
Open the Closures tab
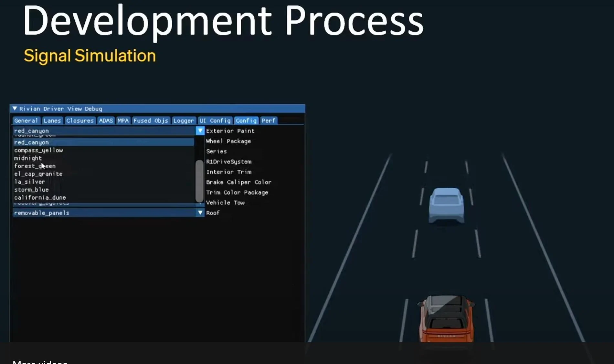point(80,120)
